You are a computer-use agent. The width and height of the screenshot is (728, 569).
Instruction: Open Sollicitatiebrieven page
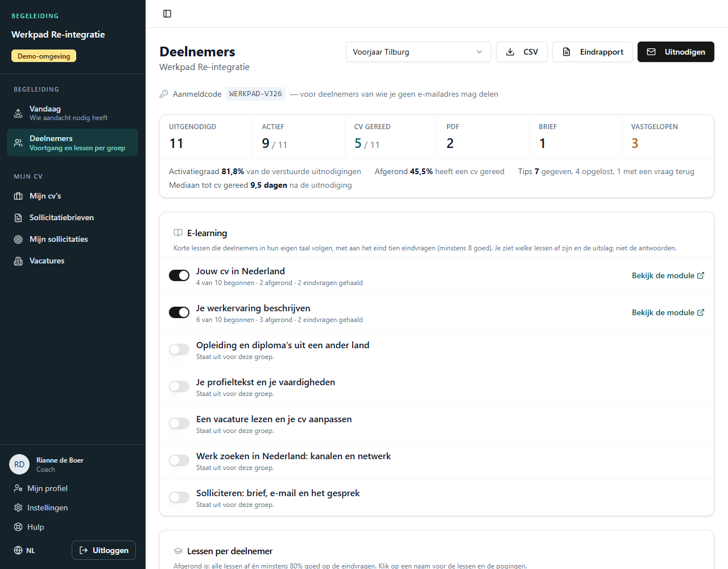click(x=72, y=218)
